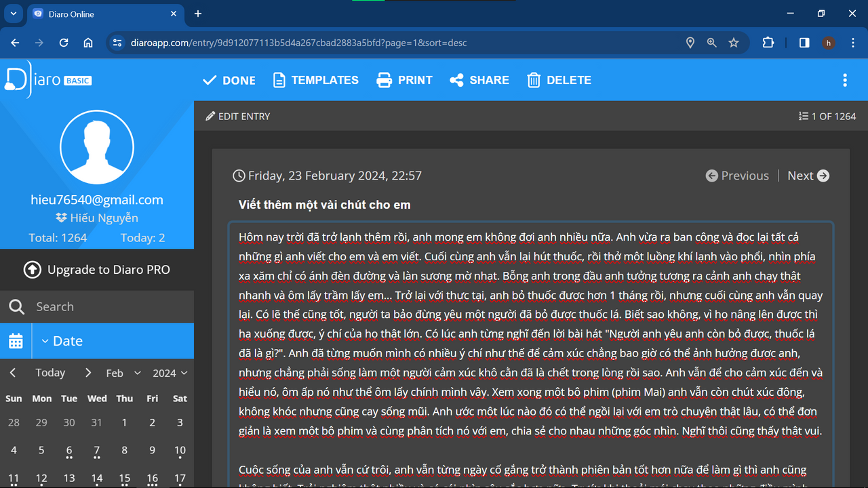Delete the current entry
868x488 pixels.
click(559, 80)
